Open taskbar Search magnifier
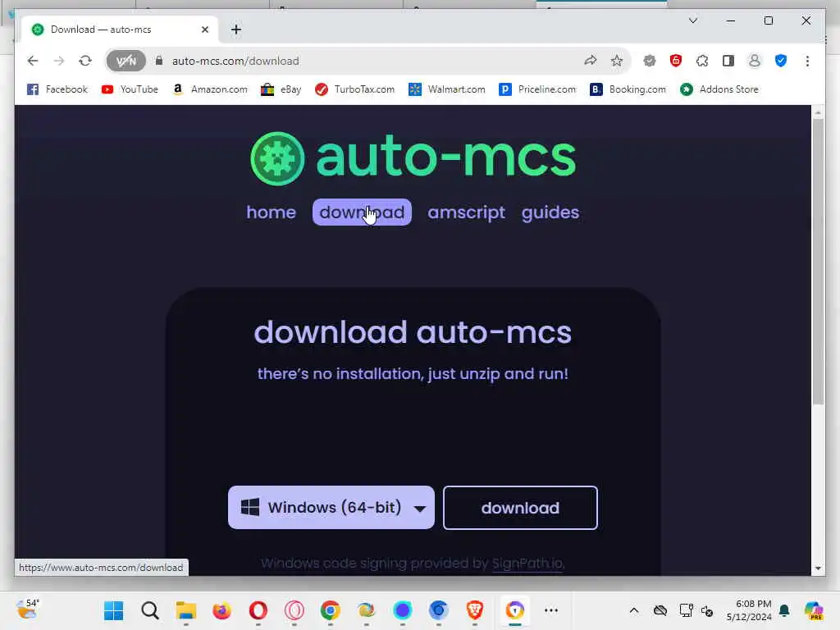840x630 pixels. click(x=150, y=610)
